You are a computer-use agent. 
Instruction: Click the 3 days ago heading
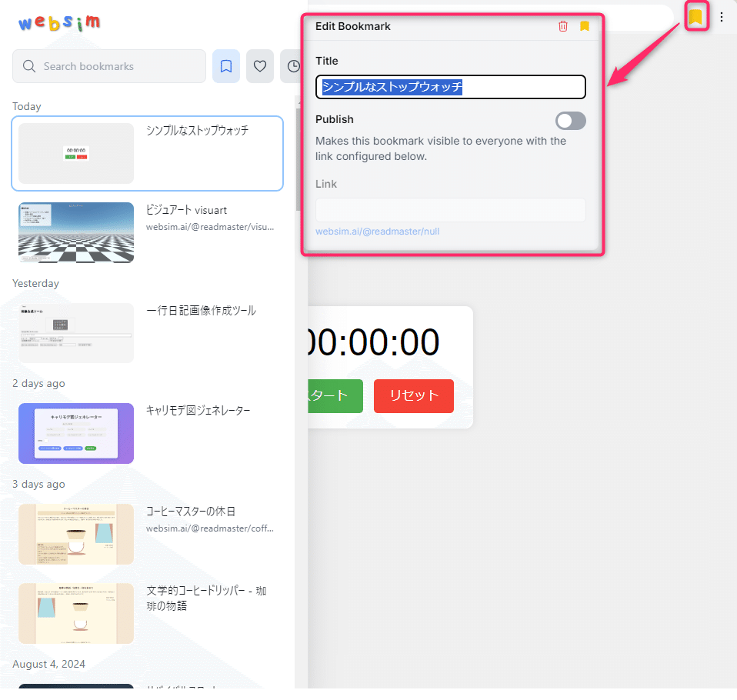38,484
